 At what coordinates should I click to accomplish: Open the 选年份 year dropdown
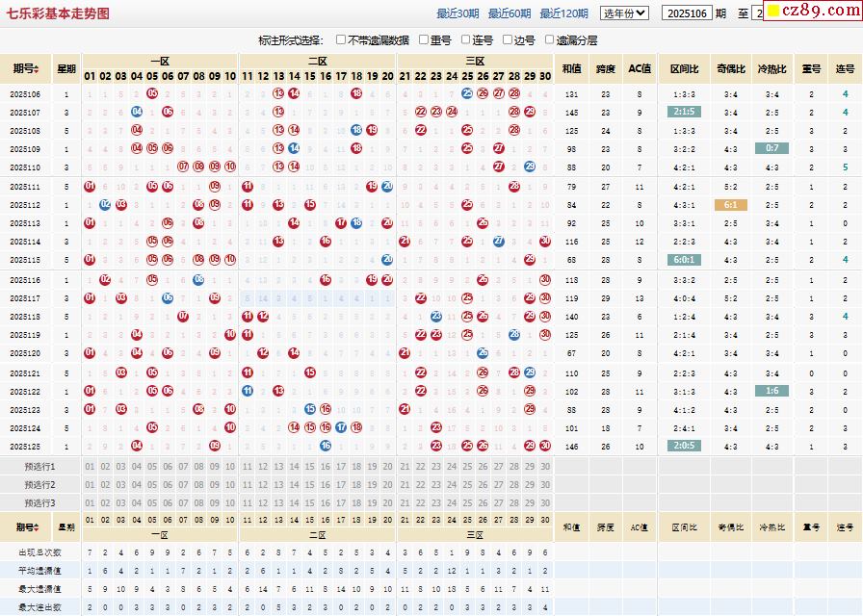coord(624,13)
